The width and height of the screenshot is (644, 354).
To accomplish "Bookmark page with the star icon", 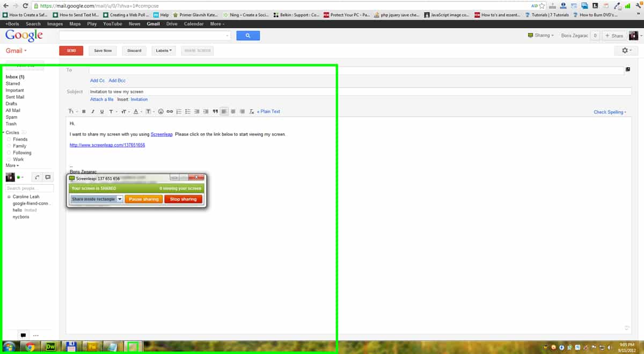I will tap(542, 5).
